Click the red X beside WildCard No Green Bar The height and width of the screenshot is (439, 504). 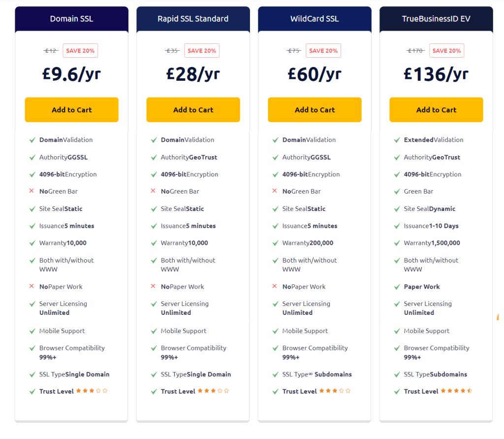coord(275,191)
